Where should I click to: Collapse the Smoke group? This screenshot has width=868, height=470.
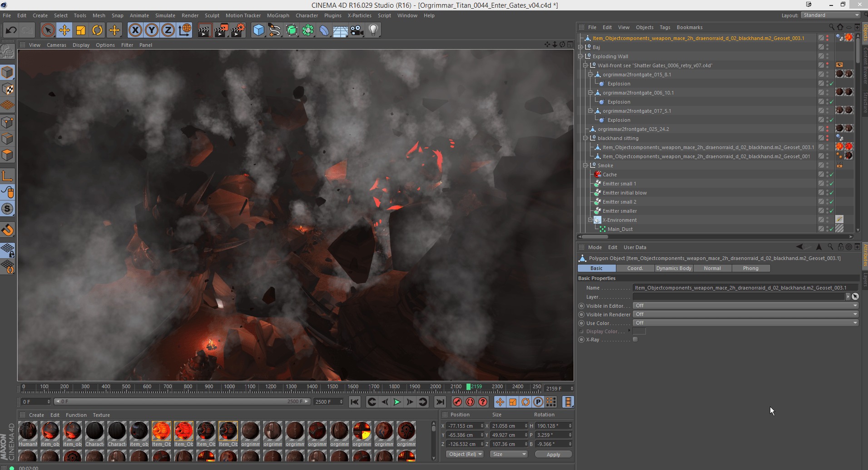[x=585, y=165]
